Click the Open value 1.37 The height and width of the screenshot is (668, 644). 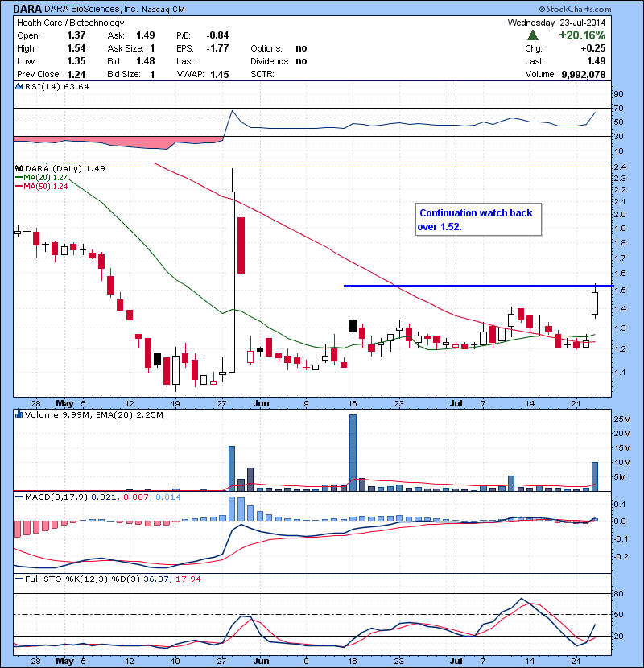76,35
